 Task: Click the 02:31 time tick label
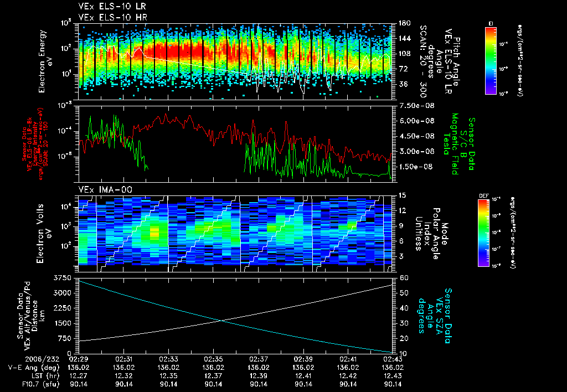tap(123, 359)
